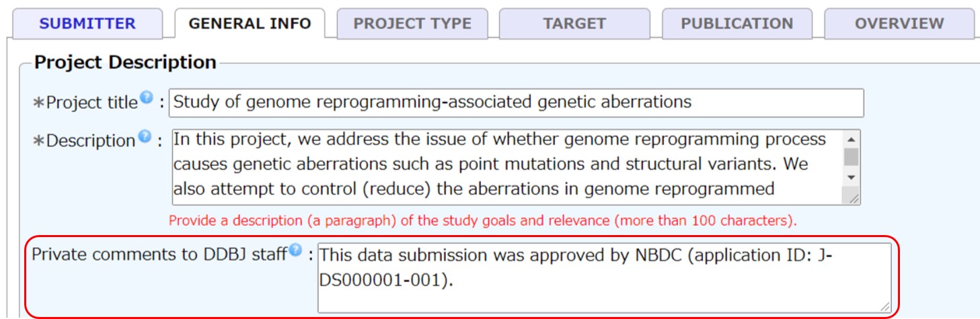980x319 pixels.
Task: Click resize grip of Private comments box
Action: [884, 306]
